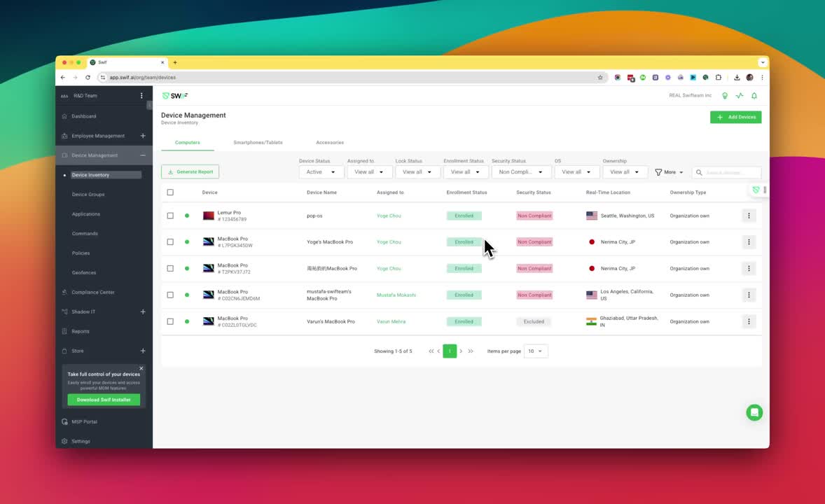Open the Device Status dropdown

(321, 172)
